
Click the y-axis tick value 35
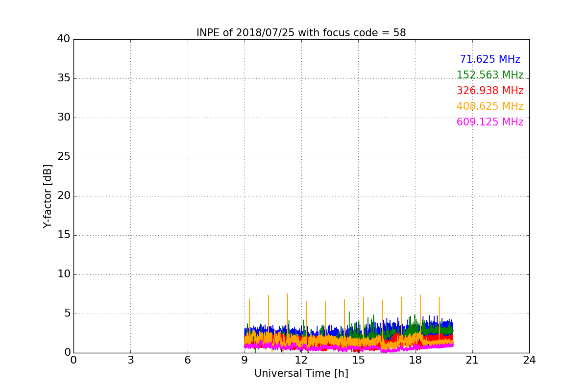point(64,78)
